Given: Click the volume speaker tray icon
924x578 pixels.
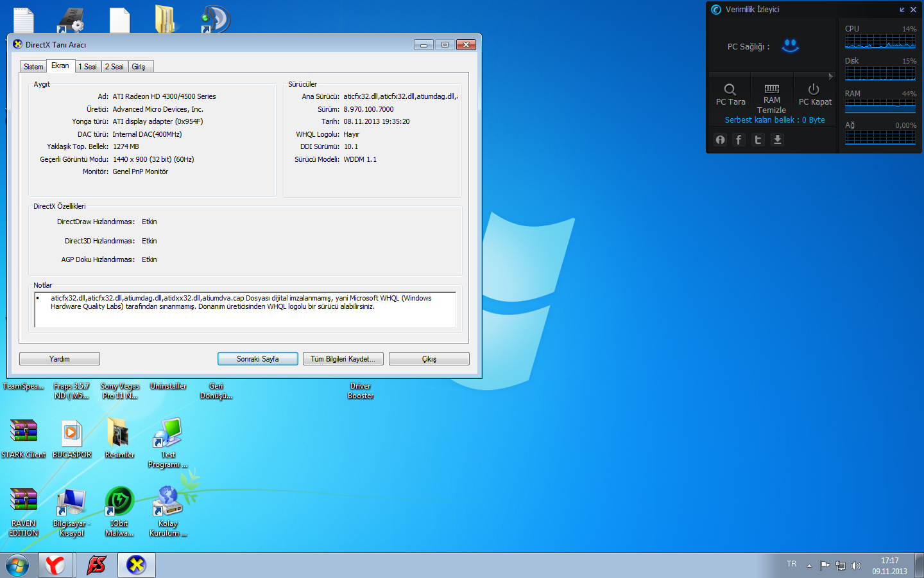Looking at the screenshot, I should [x=856, y=566].
